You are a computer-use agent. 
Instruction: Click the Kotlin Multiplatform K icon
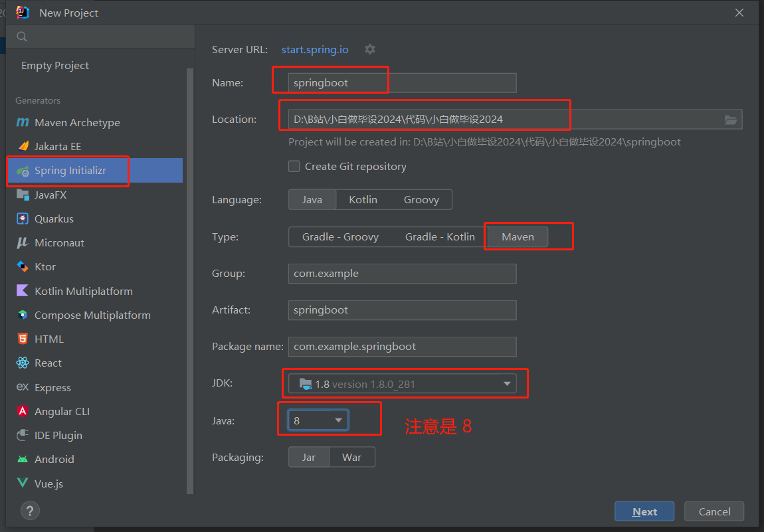tap(23, 291)
